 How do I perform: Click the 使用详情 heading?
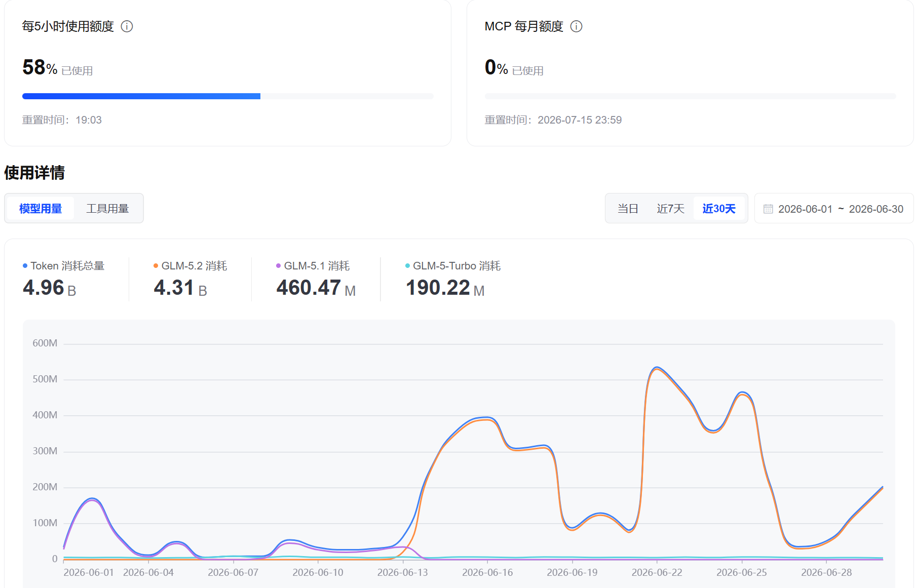click(34, 173)
